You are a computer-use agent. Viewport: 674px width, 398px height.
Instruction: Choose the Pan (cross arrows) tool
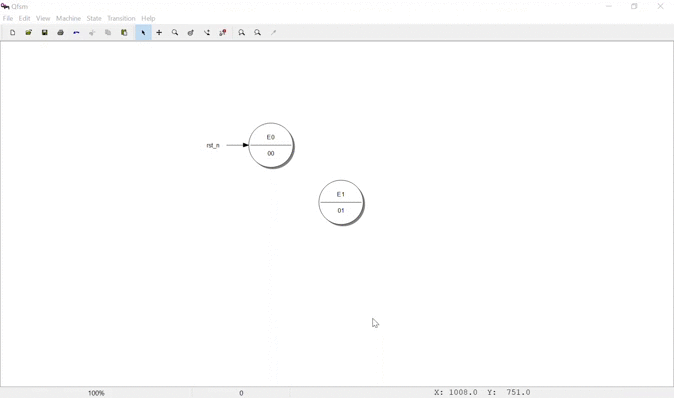(159, 32)
